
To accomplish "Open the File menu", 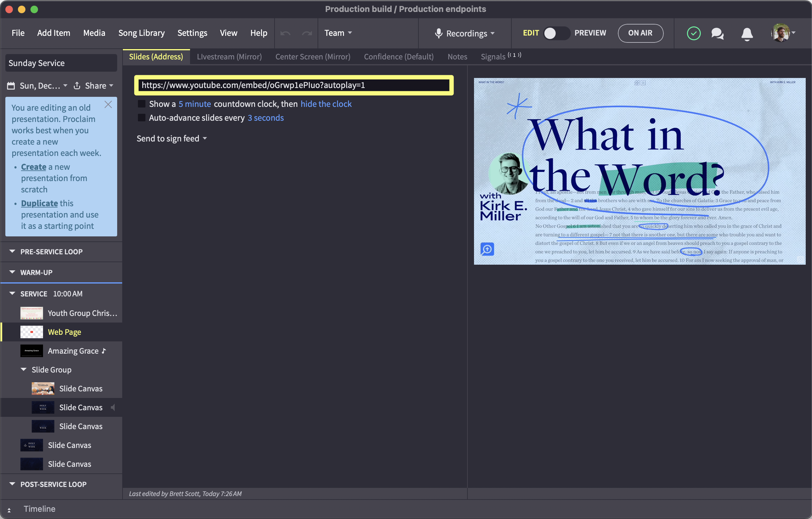I will click(x=18, y=33).
